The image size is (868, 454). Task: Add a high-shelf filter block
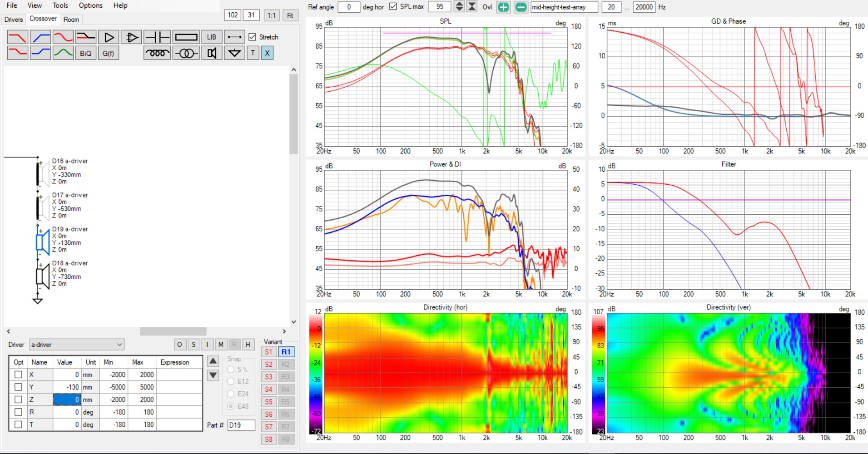pos(40,53)
